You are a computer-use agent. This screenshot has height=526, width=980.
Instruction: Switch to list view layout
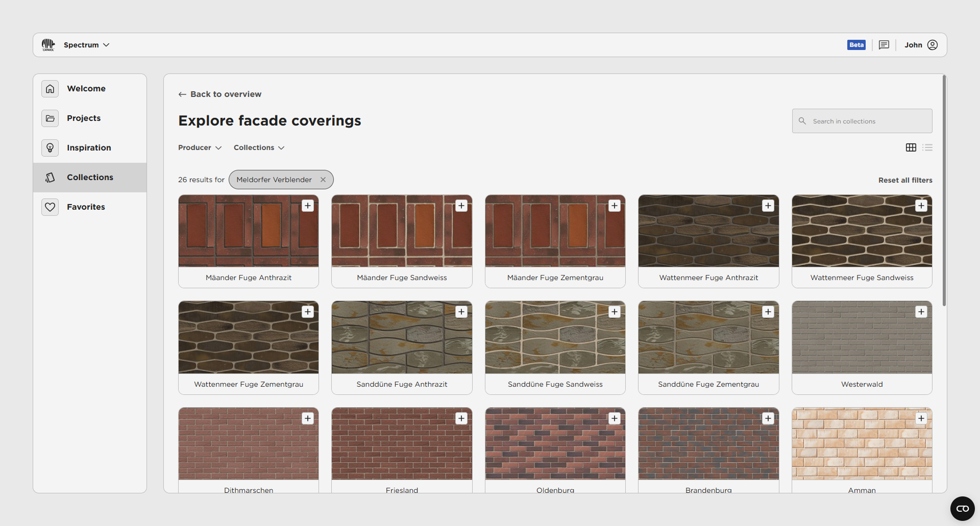click(927, 147)
